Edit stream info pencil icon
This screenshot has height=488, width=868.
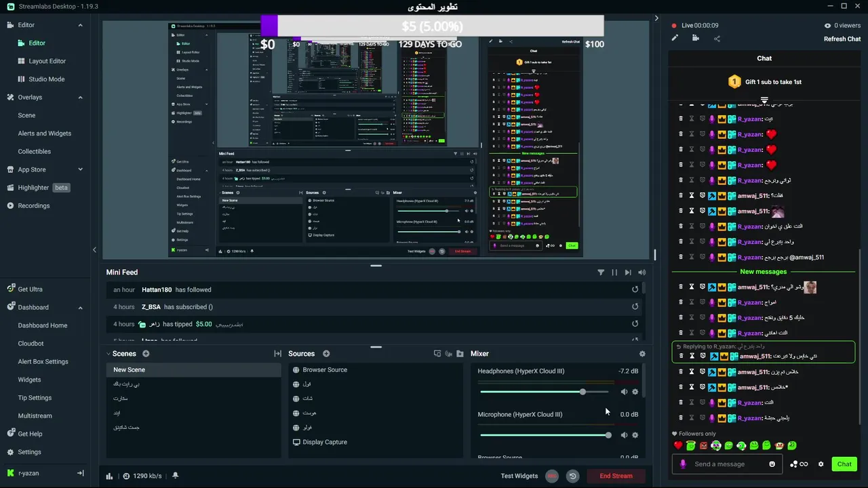[675, 38]
